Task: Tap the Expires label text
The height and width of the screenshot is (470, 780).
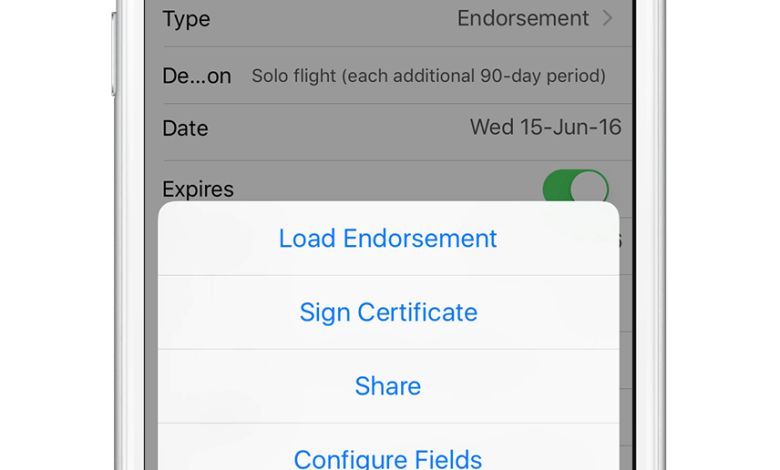Action: tap(198, 189)
